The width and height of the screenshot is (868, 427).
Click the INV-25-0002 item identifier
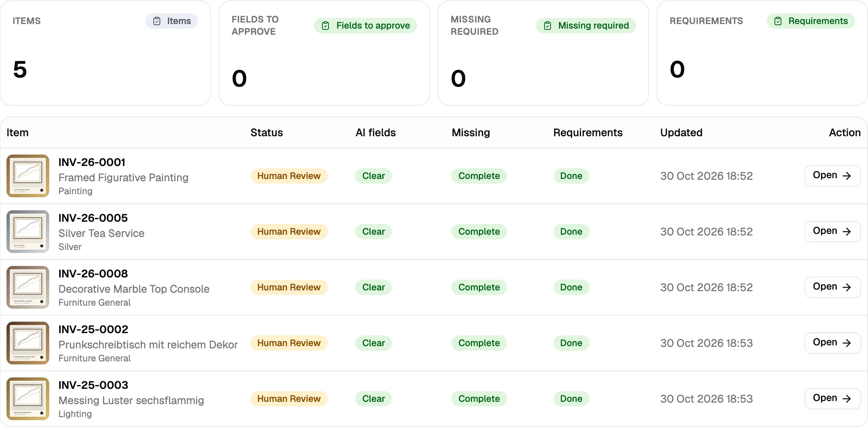coord(93,329)
